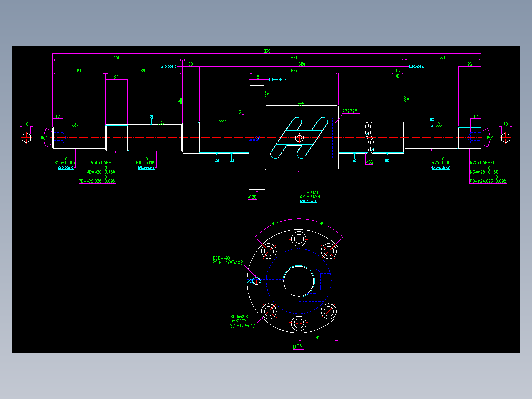Select the bottom bolt hole in flange view

pos(299,323)
